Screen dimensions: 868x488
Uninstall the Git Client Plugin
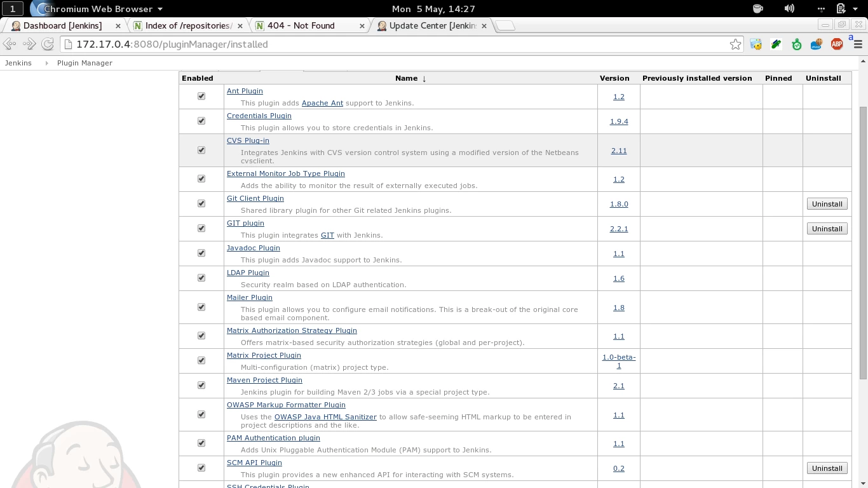[x=827, y=204]
